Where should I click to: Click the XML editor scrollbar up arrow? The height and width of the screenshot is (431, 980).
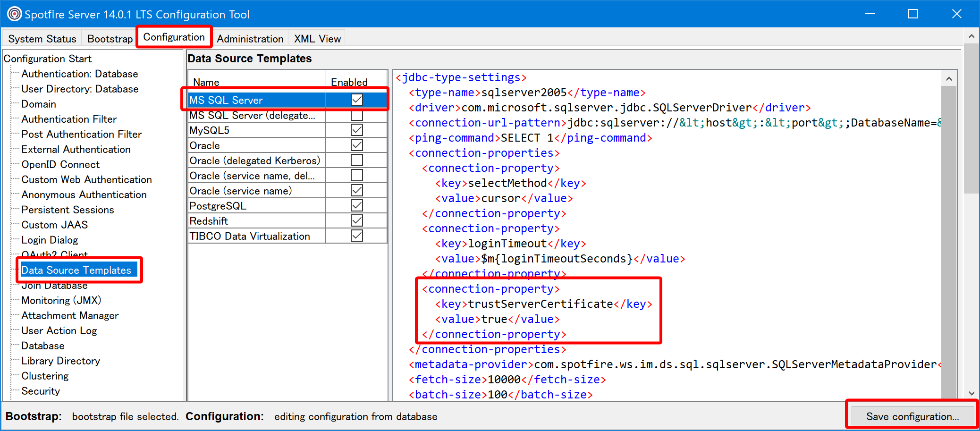pos(949,78)
